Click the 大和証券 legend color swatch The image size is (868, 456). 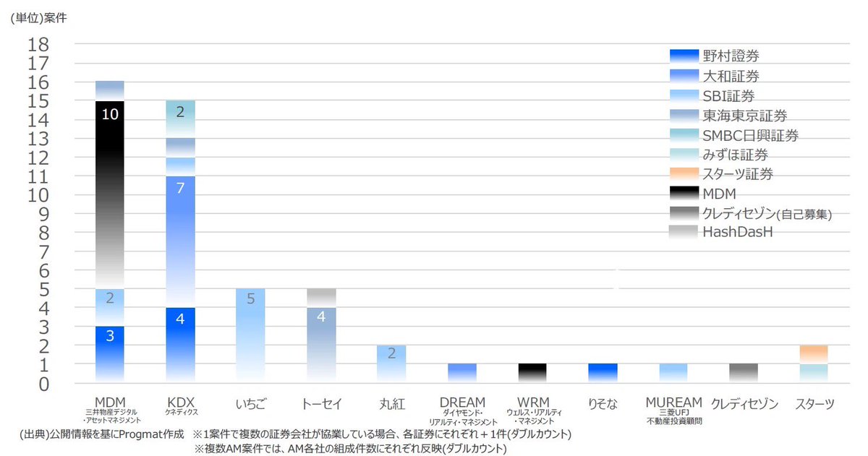coord(684,75)
